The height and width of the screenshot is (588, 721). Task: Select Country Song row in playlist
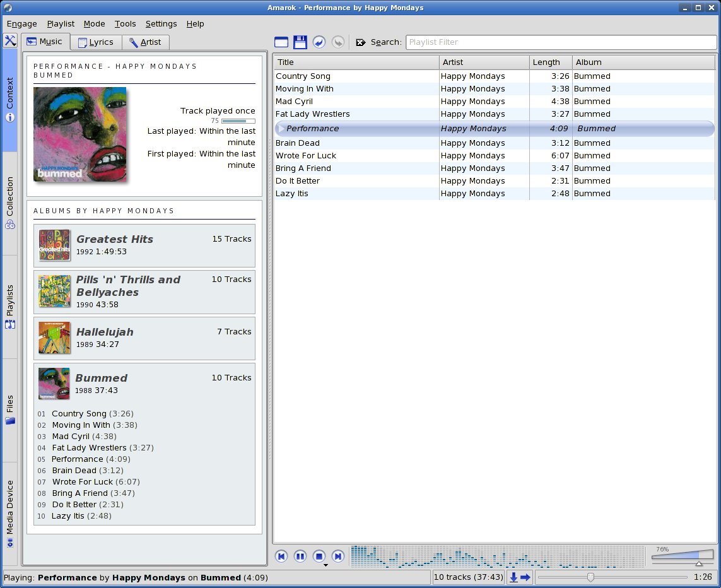[495, 76]
